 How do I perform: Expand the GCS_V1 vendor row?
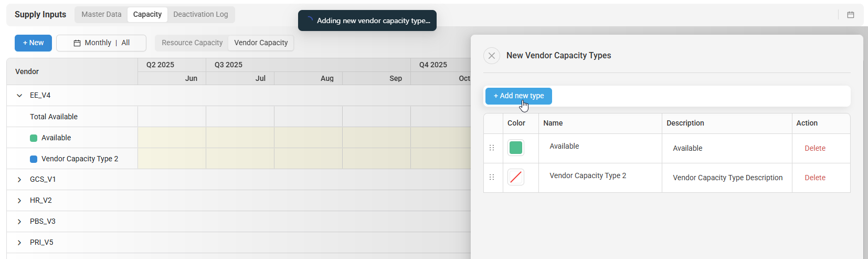point(19,180)
